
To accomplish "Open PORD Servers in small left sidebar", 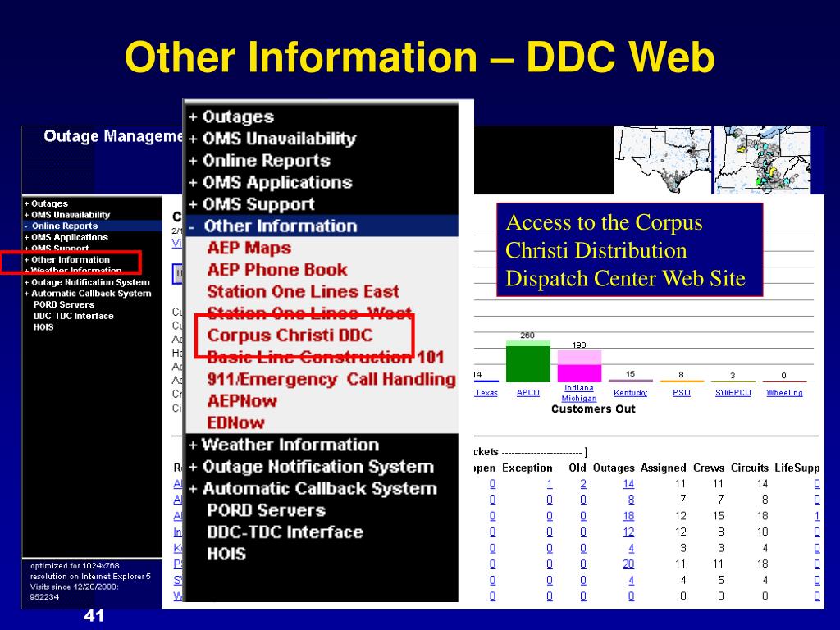I will coord(64,305).
